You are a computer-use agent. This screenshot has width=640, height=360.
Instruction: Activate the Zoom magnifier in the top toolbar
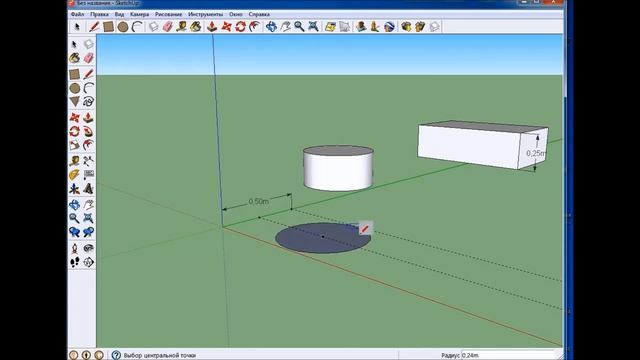click(299, 27)
